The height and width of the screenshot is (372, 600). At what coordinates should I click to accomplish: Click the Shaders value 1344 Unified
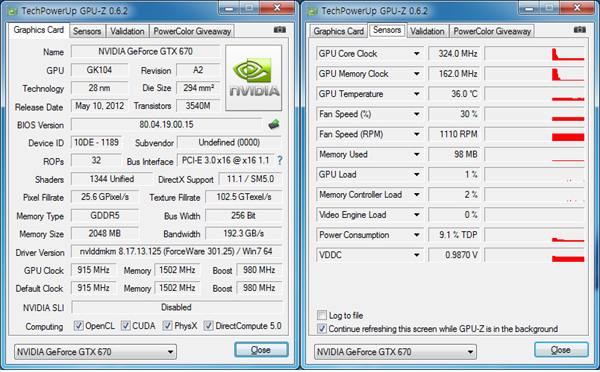coord(112,179)
